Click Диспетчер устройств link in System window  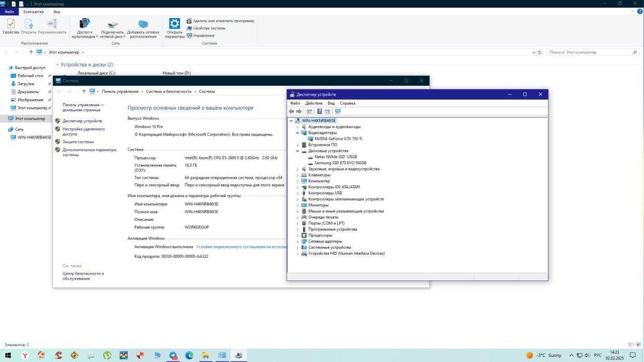click(x=82, y=121)
